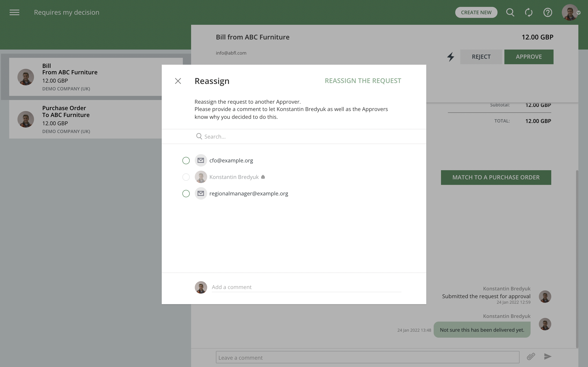Click the email envelope icon beside cfo@example.org

pyautogui.click(x=201, y=160)
